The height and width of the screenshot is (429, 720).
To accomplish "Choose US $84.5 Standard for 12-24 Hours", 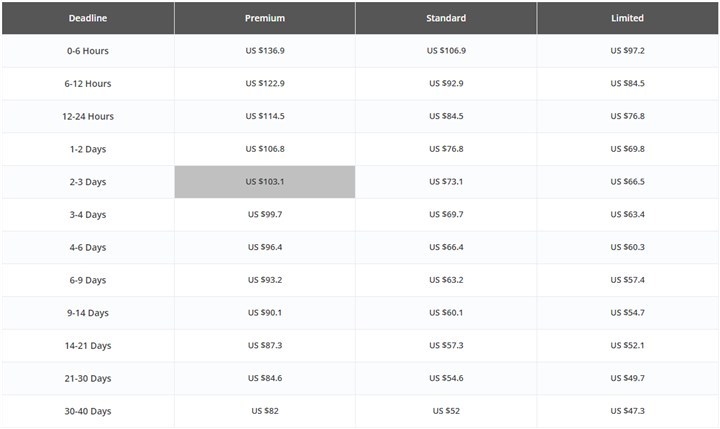I will tap(446, 116).
